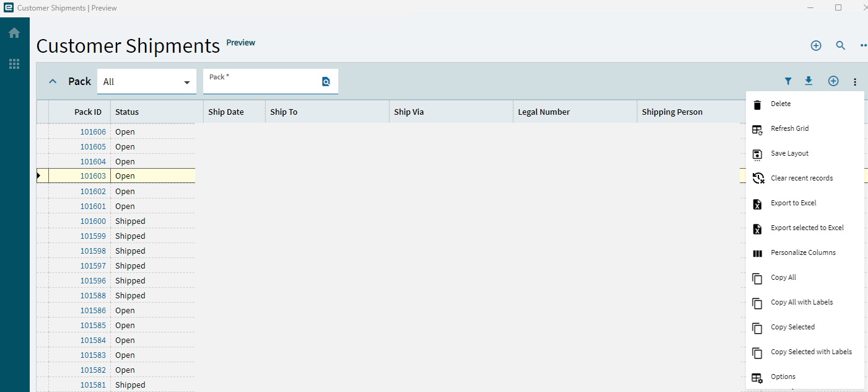Click the Export to Excel file icon
Viewport: 868px width, 392px height.
click(757, 204)
